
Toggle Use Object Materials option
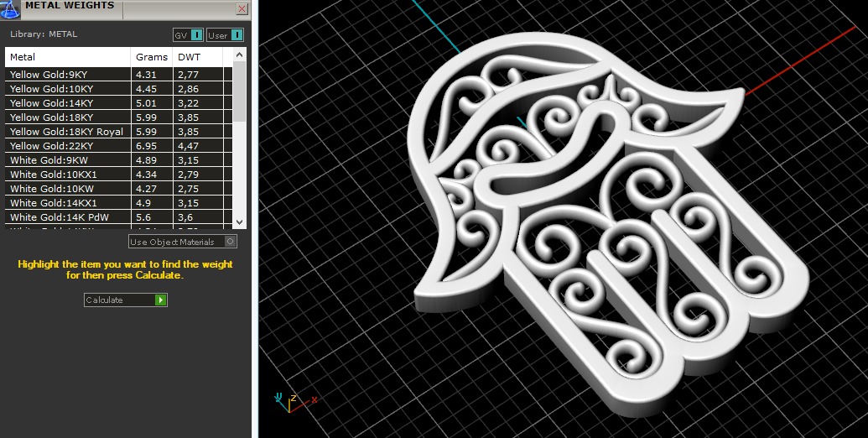click(183, 242)
